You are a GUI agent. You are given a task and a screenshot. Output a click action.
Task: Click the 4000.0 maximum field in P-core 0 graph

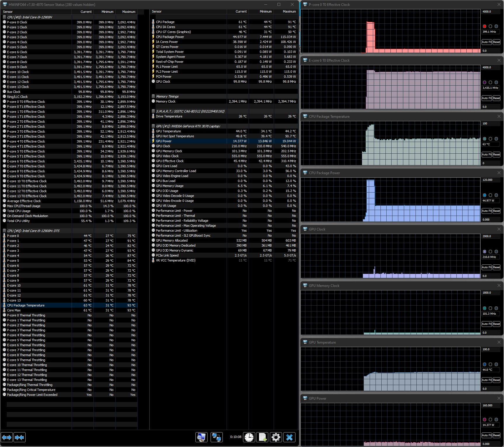click(491, 12)
